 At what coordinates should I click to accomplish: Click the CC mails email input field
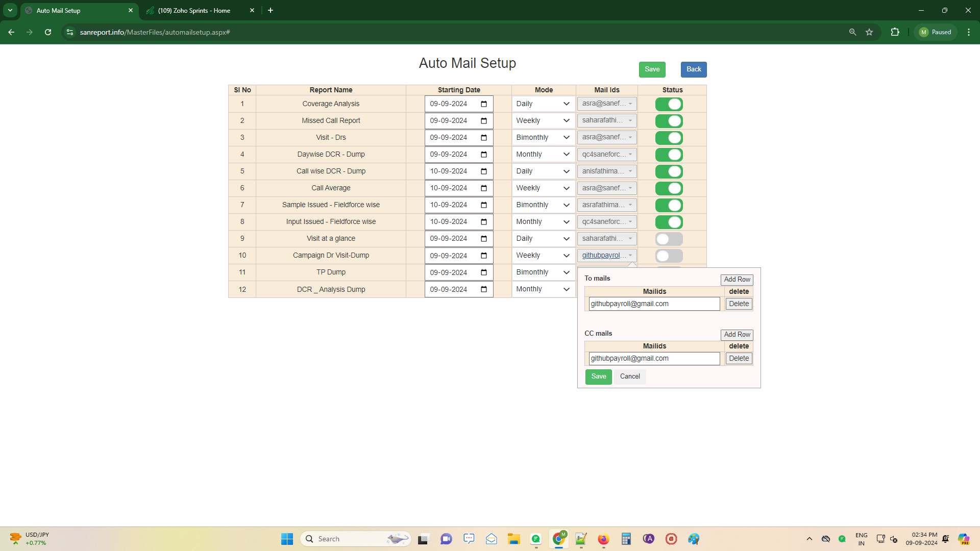click(654, 359)
